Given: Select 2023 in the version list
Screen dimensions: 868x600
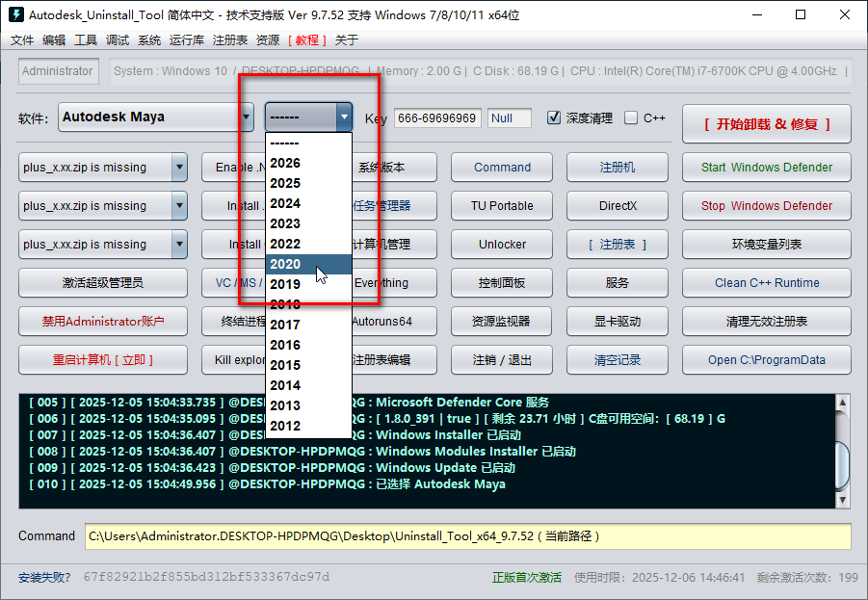Looking at the screenshot, I should coord(308,223).
